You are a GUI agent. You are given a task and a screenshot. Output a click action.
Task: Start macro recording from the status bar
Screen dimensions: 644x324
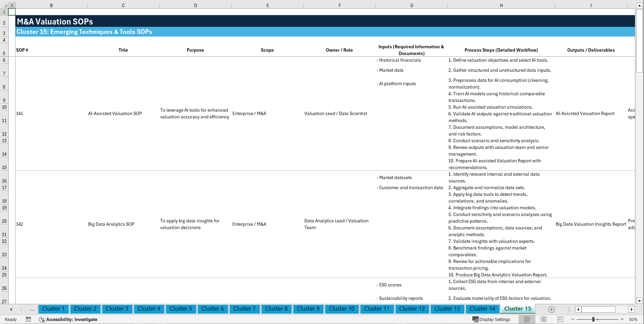point(28,320)
